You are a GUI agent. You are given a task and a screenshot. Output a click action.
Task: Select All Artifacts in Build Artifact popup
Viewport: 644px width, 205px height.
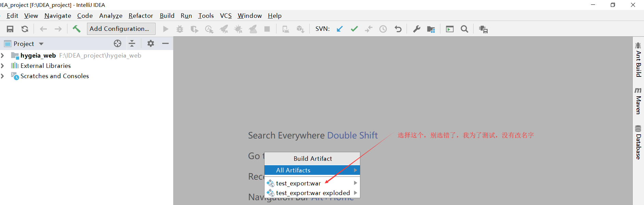tap(312, 170)
